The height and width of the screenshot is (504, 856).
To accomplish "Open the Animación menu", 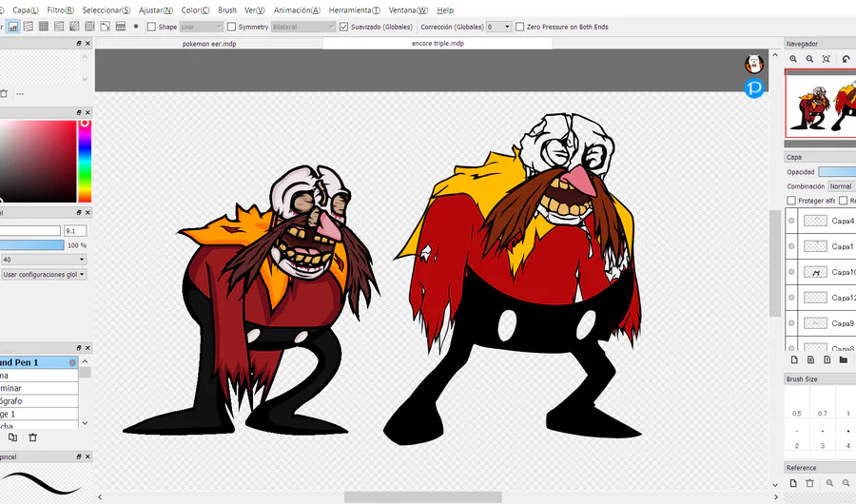I will 297,10.
